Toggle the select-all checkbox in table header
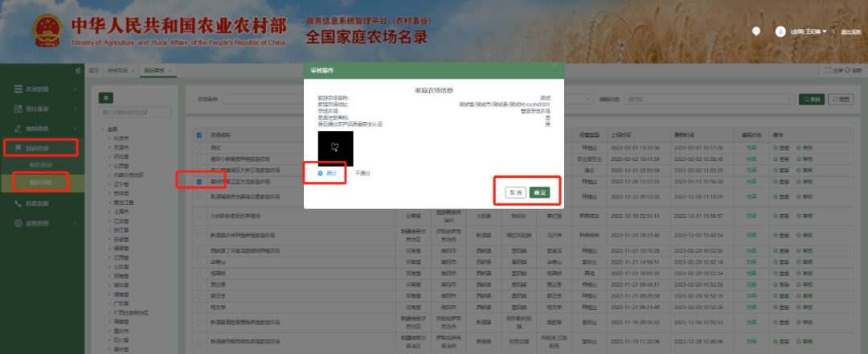Viewport: 868px width, 354px height. click(199, 134)
